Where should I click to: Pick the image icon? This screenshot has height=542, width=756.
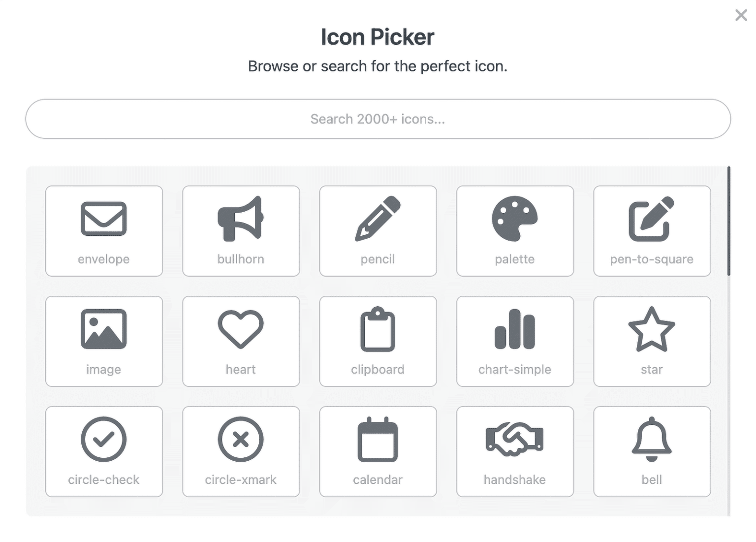pyautogui.click(x=104, y=341)
